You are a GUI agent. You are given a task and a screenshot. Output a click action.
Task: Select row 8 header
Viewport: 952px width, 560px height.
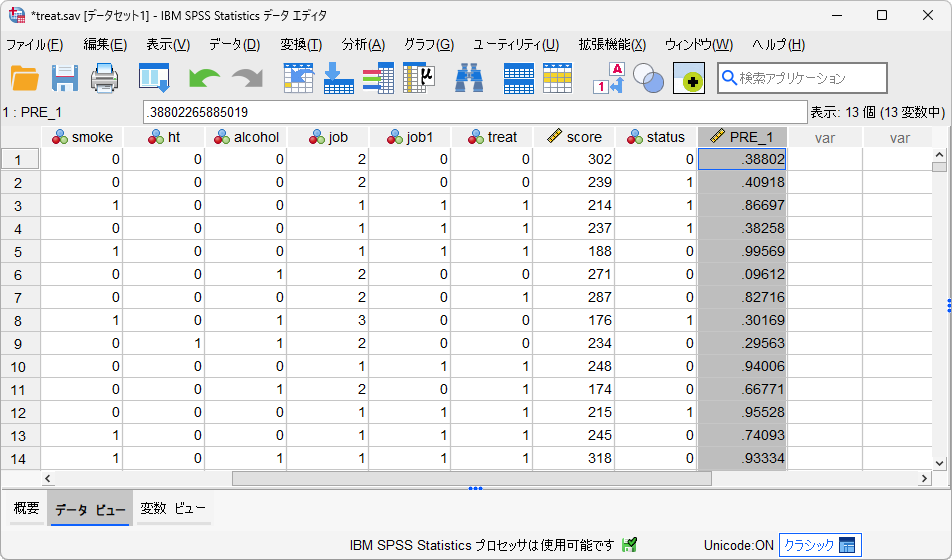[x=20, y=321]
